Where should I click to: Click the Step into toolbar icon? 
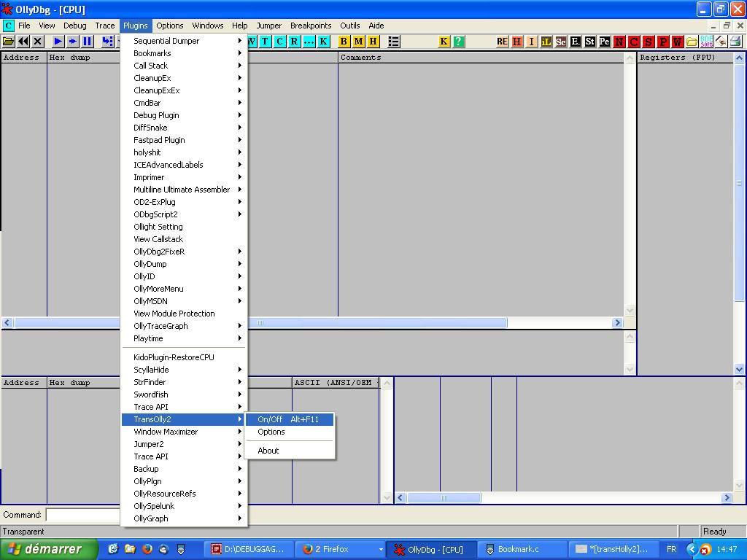point(108,42)
